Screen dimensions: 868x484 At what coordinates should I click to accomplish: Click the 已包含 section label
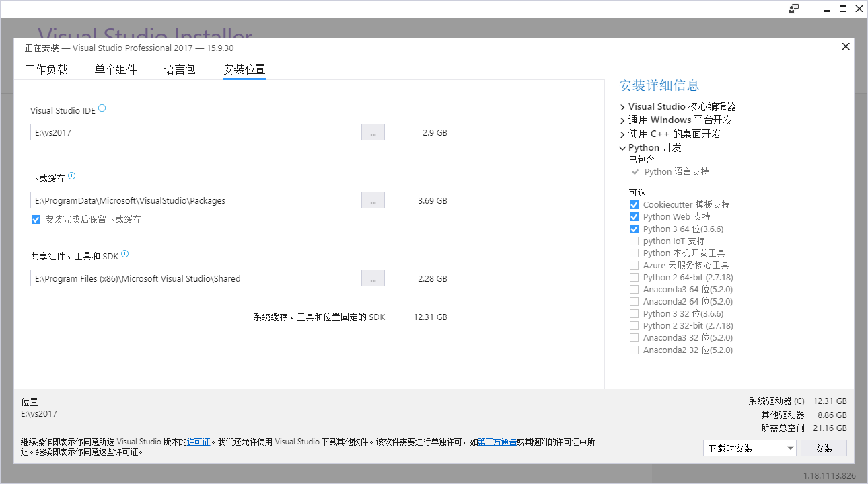641,160
